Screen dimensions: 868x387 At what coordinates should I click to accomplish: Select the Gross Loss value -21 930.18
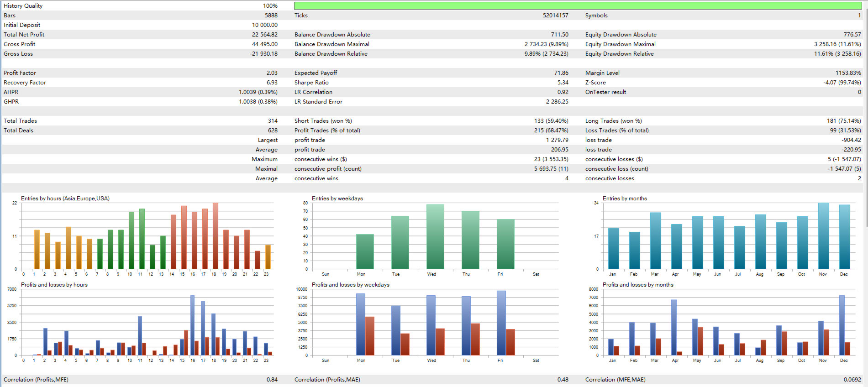(x=263, y=54)
